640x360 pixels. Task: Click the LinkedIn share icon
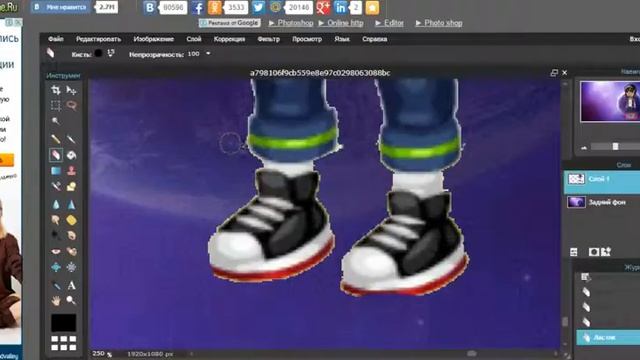point(340,7)
